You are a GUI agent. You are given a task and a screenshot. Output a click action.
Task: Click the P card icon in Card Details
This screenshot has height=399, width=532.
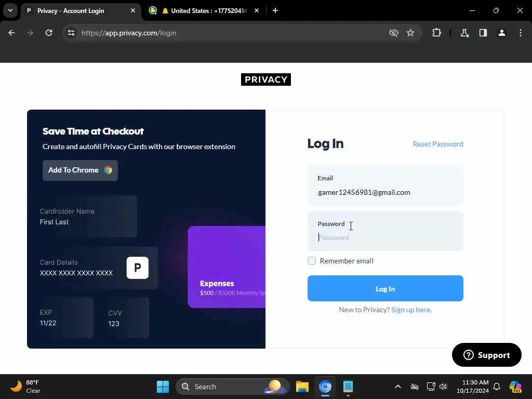click(x=137, y=268)
